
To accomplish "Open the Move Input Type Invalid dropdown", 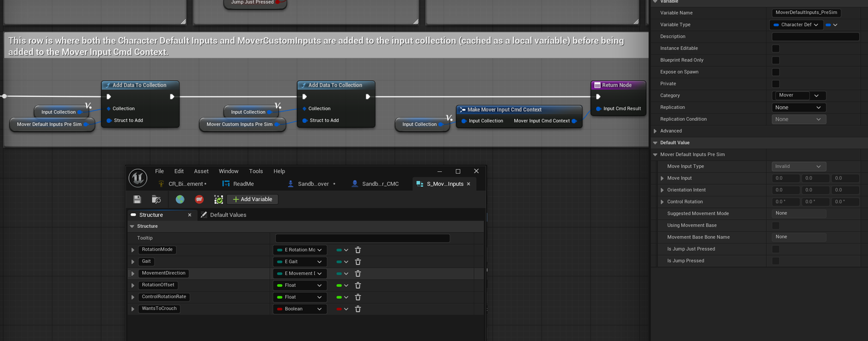I will coord(799,166).
